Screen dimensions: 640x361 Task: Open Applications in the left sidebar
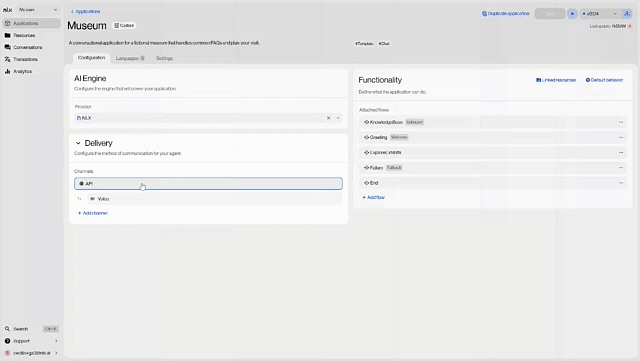coord(31,23)
